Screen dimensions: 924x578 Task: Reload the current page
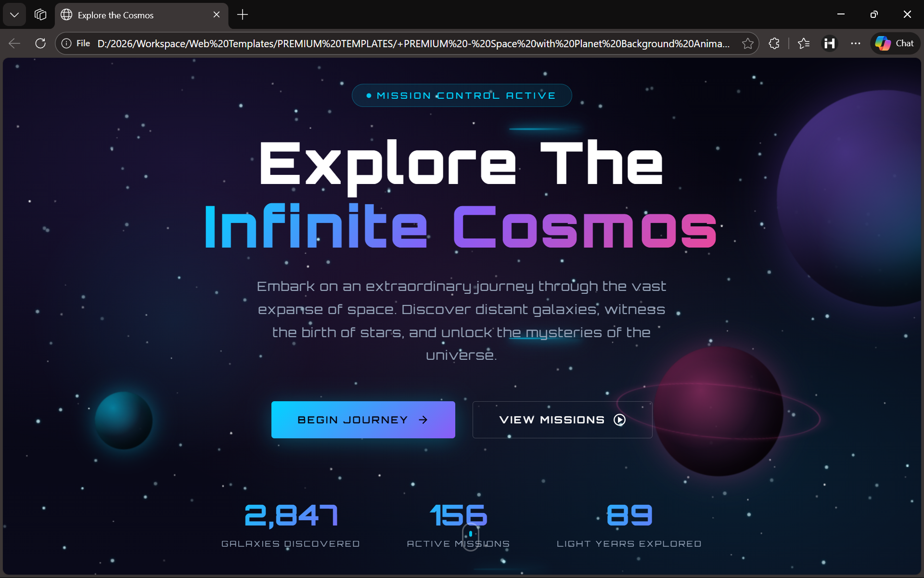pyautogui.click(x=40, y=43)
